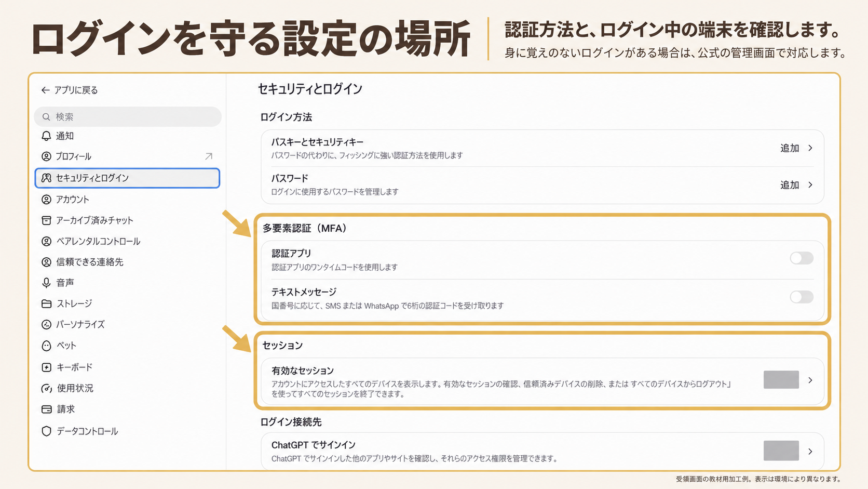Click the egg-shaped icon beside ペット

tap(46, 346)
